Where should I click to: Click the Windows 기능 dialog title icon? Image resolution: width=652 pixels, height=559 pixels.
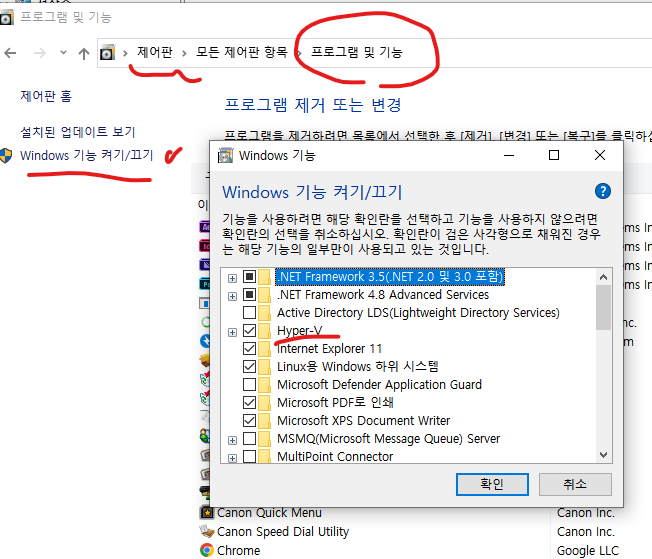[225, 155]
